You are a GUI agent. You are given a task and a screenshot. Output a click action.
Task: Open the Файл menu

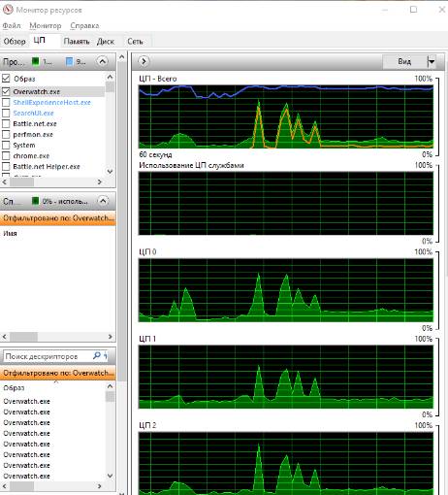(12, 25)
